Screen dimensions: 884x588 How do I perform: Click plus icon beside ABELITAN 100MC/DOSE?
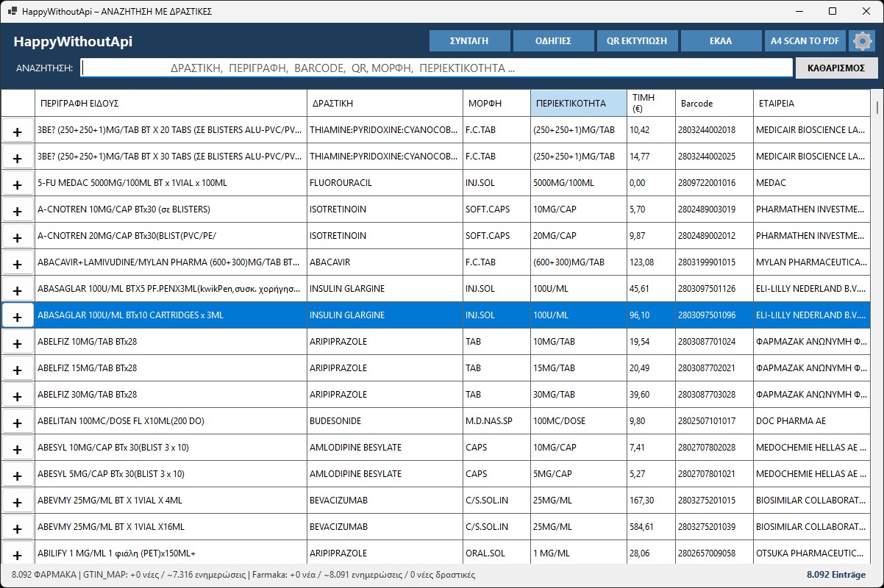pos(18,421)
